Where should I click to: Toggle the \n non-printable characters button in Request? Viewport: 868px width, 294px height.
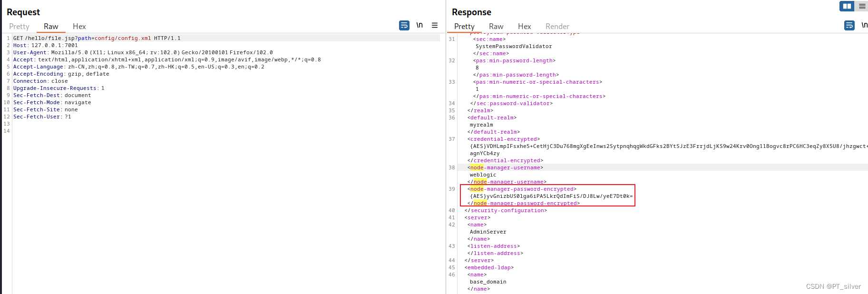(x=419, y=25)
